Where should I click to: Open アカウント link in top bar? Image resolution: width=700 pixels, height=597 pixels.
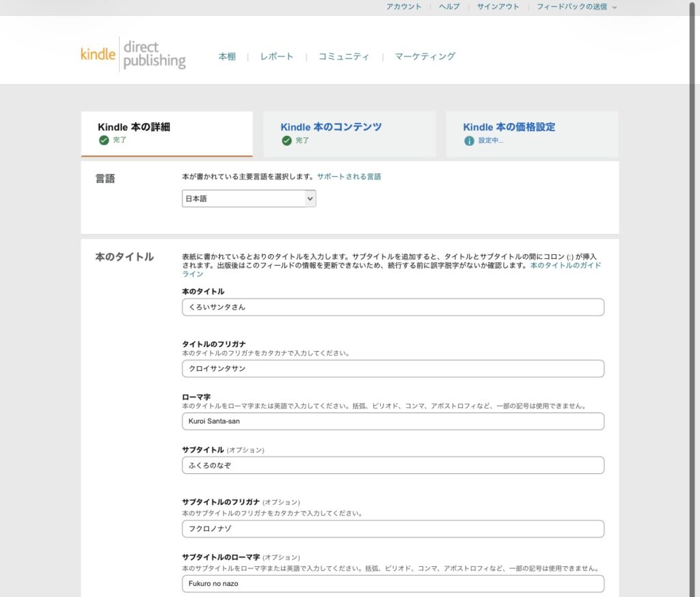[404, 7]
